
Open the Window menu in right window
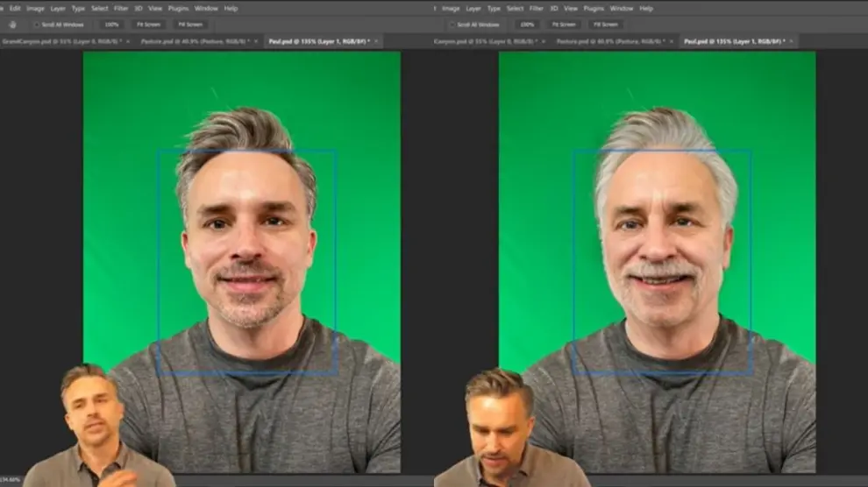pos(622,8)
